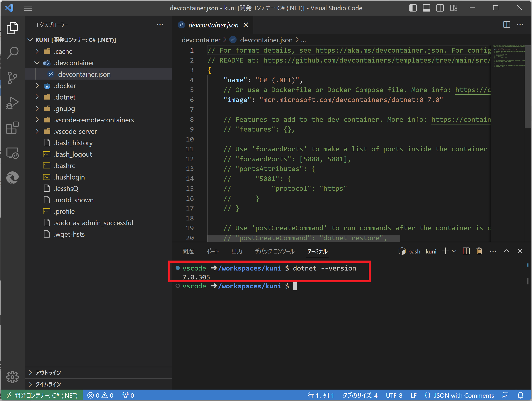This screenshot has width=532, height=401.
Task: Open the Edge browser tools icon
Action: 12,178
